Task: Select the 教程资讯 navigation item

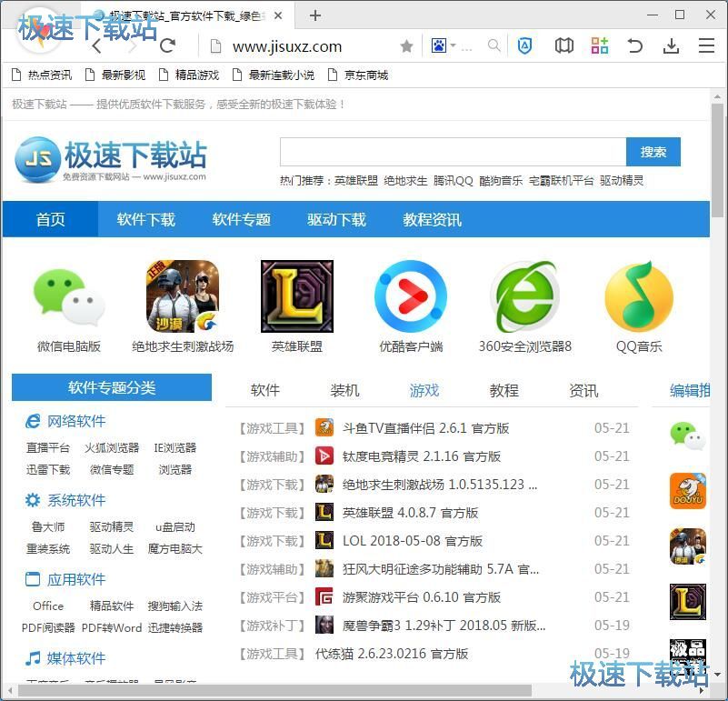Action: (433, 219)
